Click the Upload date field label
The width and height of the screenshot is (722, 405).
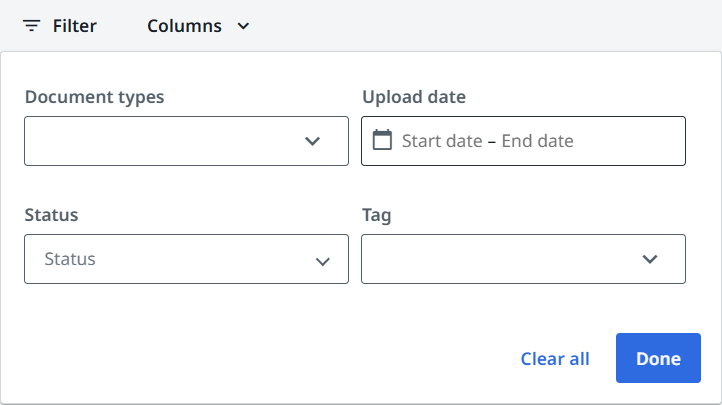[414, 97]
